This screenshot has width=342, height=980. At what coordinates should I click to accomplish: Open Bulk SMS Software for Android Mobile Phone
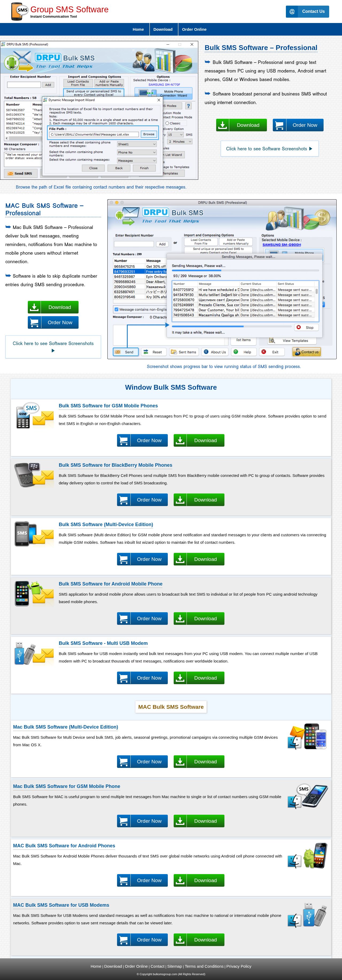click(110, 584)
